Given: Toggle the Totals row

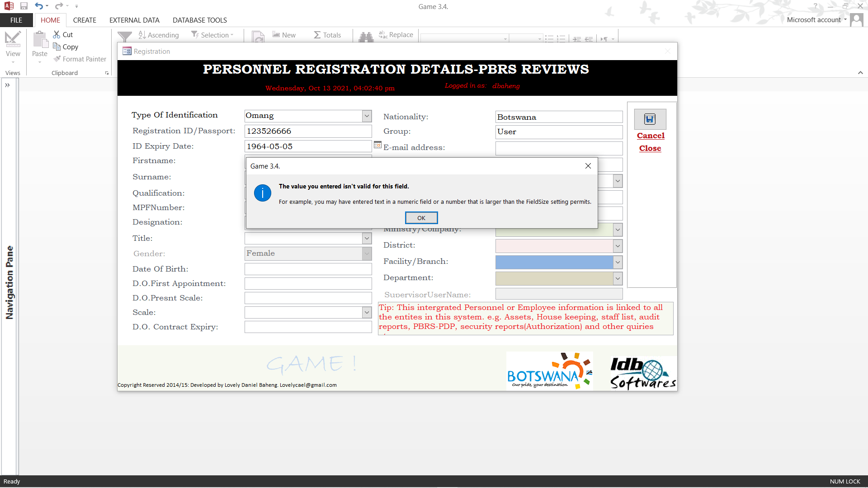Looking at the screenshot, I should click(327, 35).
